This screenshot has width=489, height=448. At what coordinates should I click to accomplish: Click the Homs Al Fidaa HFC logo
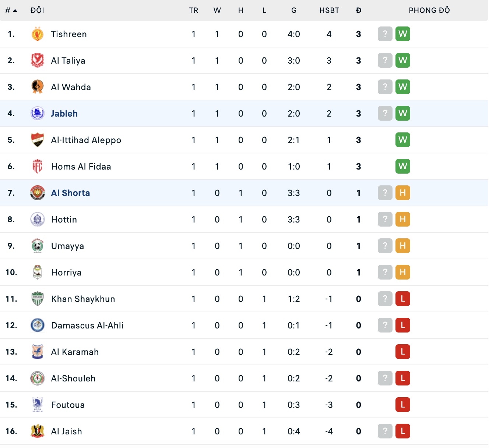pyautogui.click(x=37, y=167)
